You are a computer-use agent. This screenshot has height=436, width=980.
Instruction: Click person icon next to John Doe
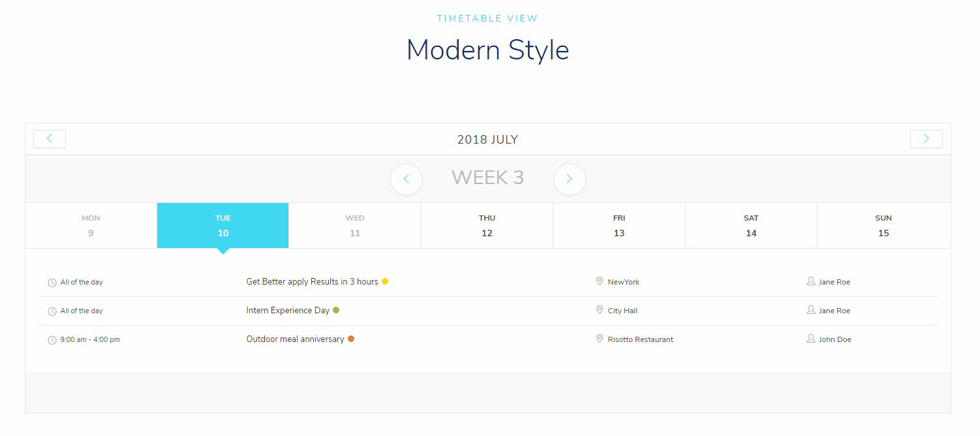[811, 339]
